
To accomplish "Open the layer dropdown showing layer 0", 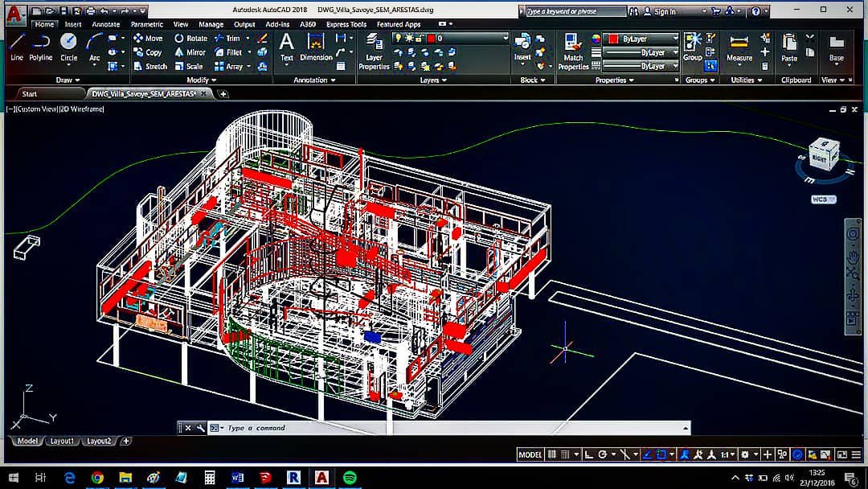I will coord(451,39).
